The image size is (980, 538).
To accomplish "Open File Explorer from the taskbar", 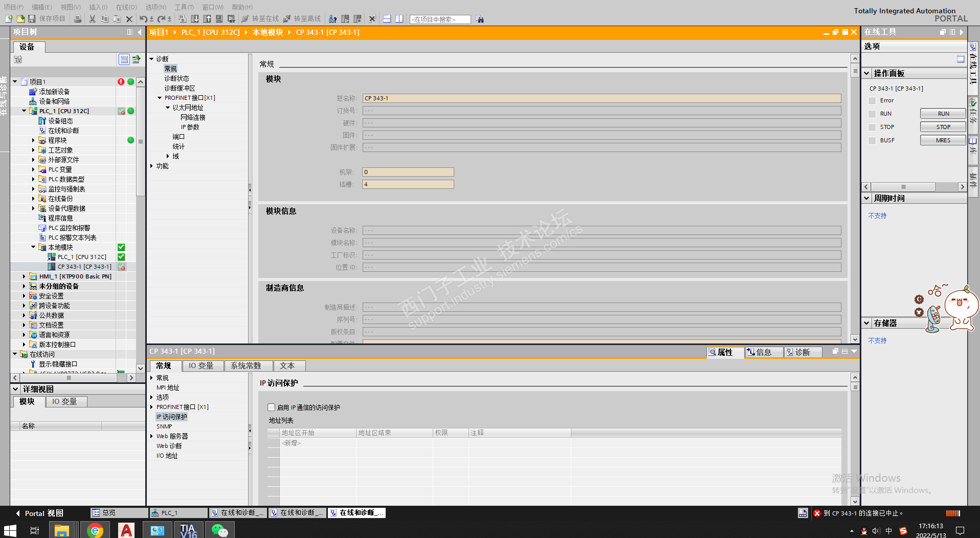I will pos(62,530).
